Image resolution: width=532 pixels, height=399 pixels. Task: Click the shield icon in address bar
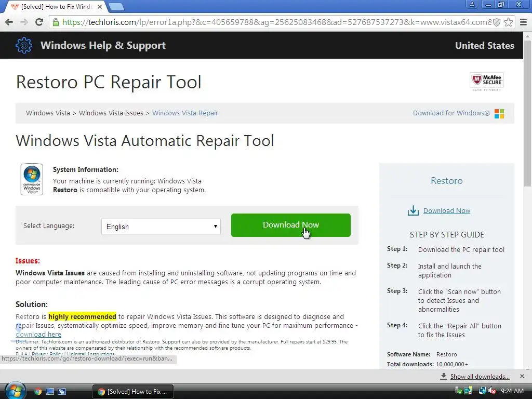click(x=497, y=22)
